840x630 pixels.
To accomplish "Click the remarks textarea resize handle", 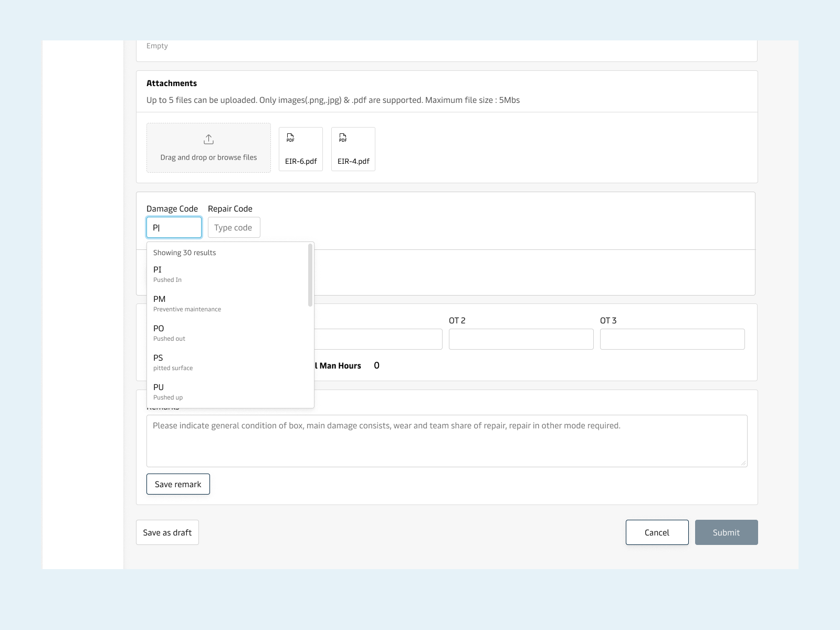I will (x=743, y=463).
